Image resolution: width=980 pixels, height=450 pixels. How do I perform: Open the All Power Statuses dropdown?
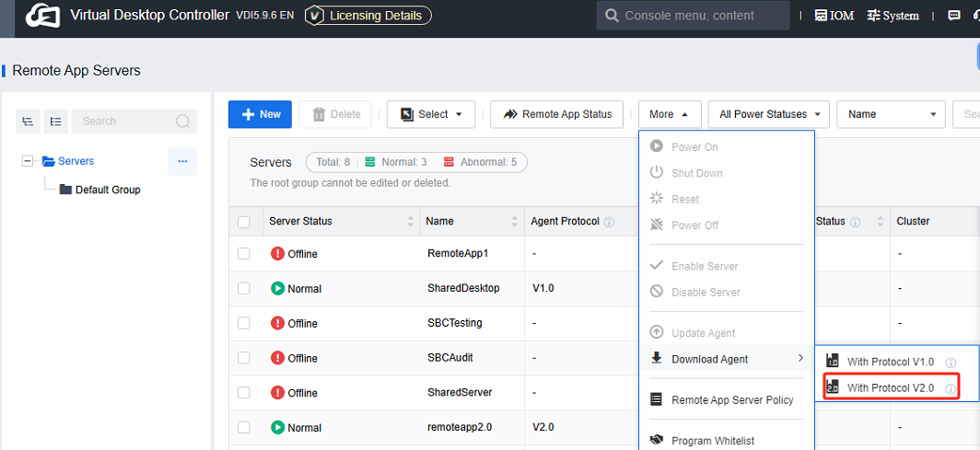(x=769, y=114)
